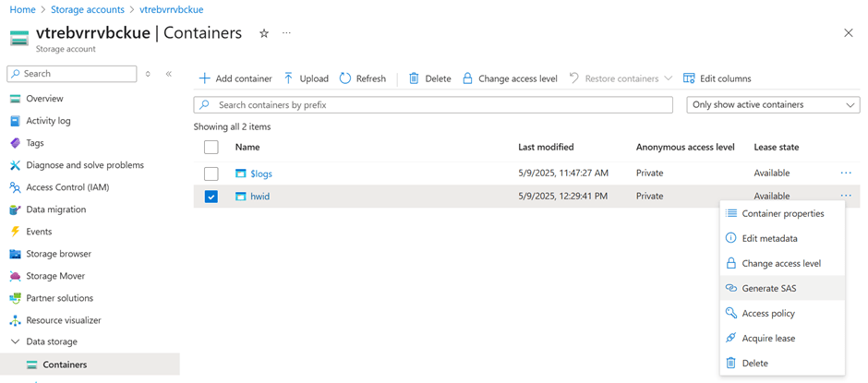This screenshot has height=383, width=868.
Task: Collapse the Data storage section
Action: pyautogui.click(x=15, y=341)
